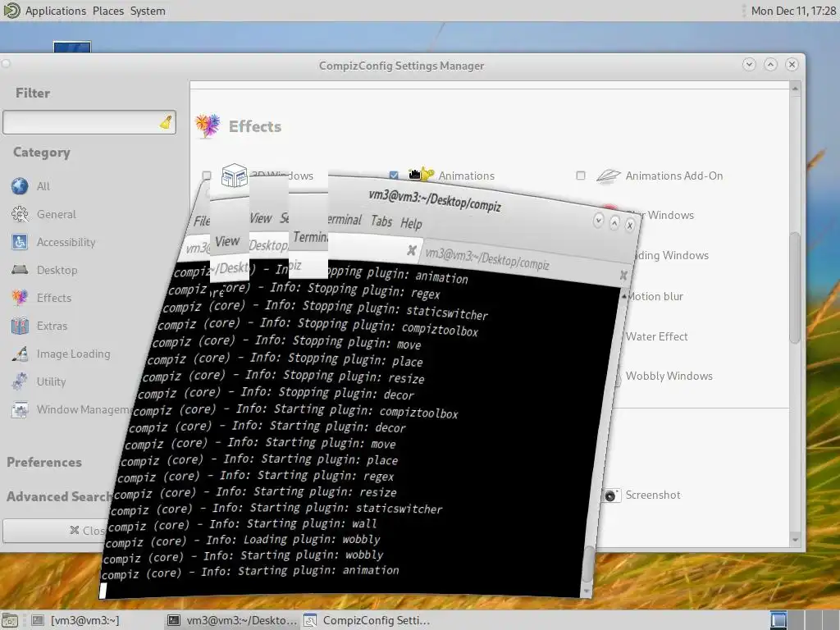The width and height of the screenshot is (840, 630).
Task: Click terminal line 'Loading plugin: wobbly'
Action: [x=243, y=541]
